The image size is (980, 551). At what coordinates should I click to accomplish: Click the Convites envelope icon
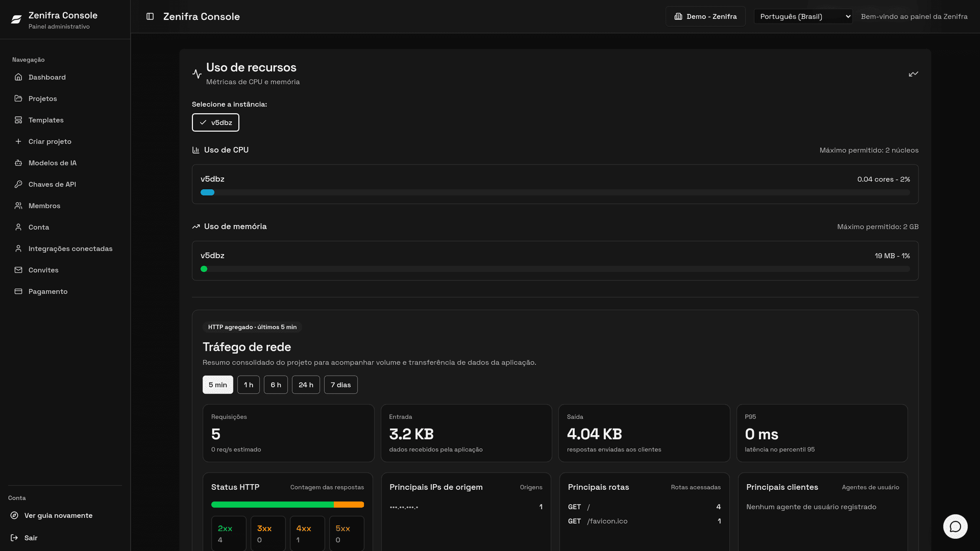[x=18, y=270]
